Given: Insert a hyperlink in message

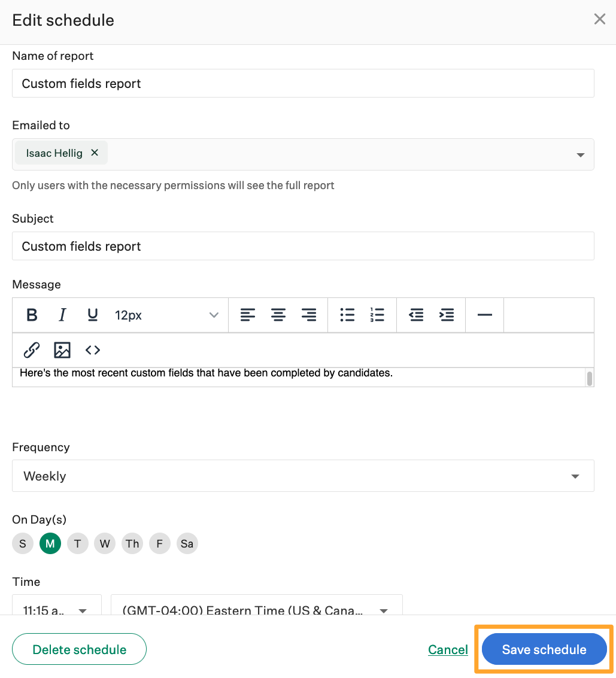Looking at the screenshot, I should tap(32, 350).
